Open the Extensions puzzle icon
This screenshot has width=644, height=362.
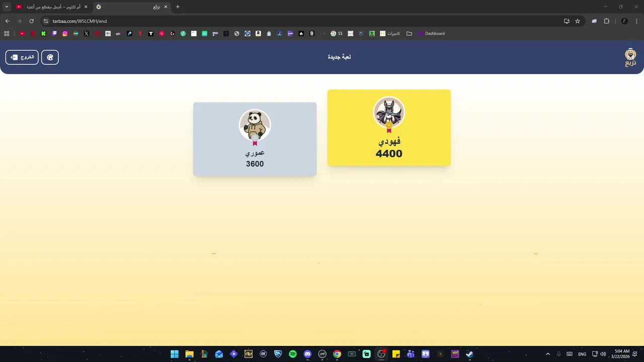tap(606, 21)
